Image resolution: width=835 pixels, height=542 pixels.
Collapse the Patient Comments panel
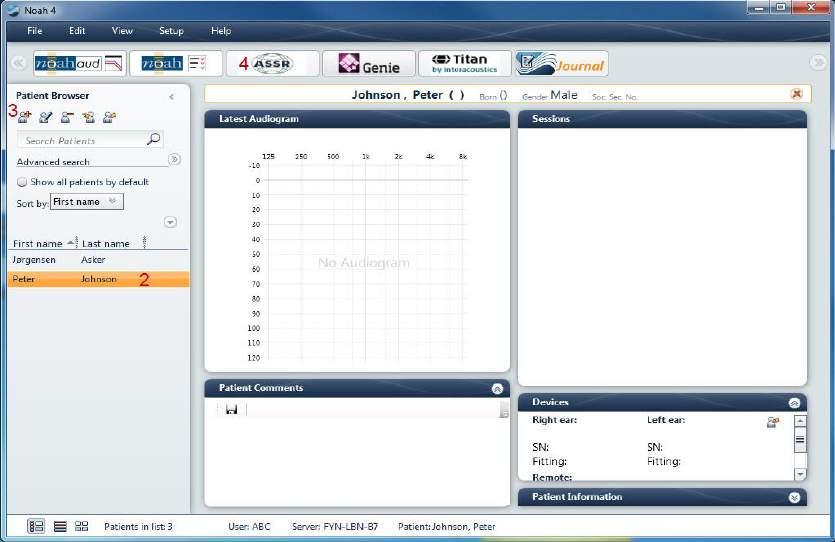(497, 389)
